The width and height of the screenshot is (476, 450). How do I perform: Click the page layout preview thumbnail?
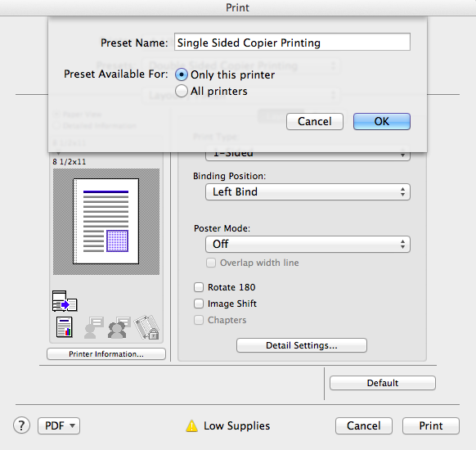tap(106, 222)
